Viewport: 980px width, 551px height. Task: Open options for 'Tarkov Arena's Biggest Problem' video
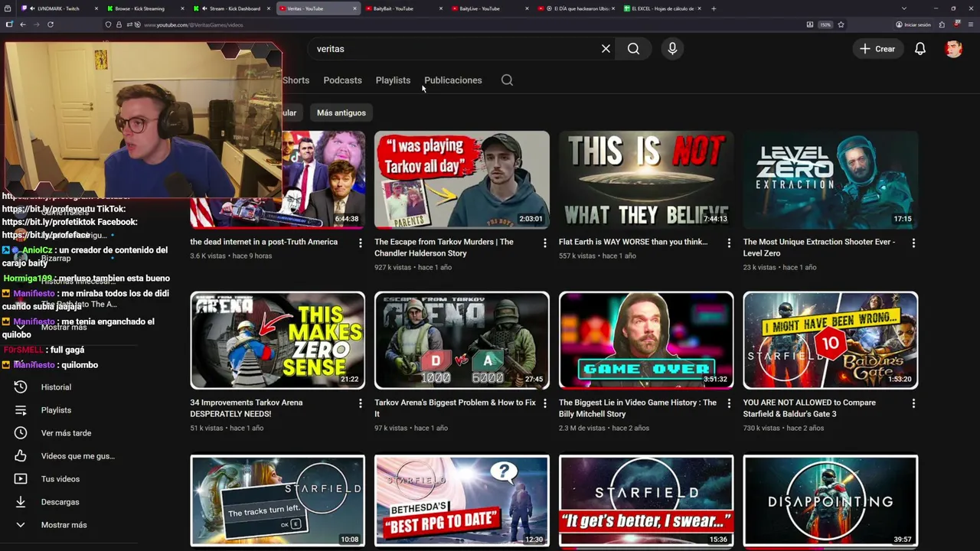click(545, 403)
